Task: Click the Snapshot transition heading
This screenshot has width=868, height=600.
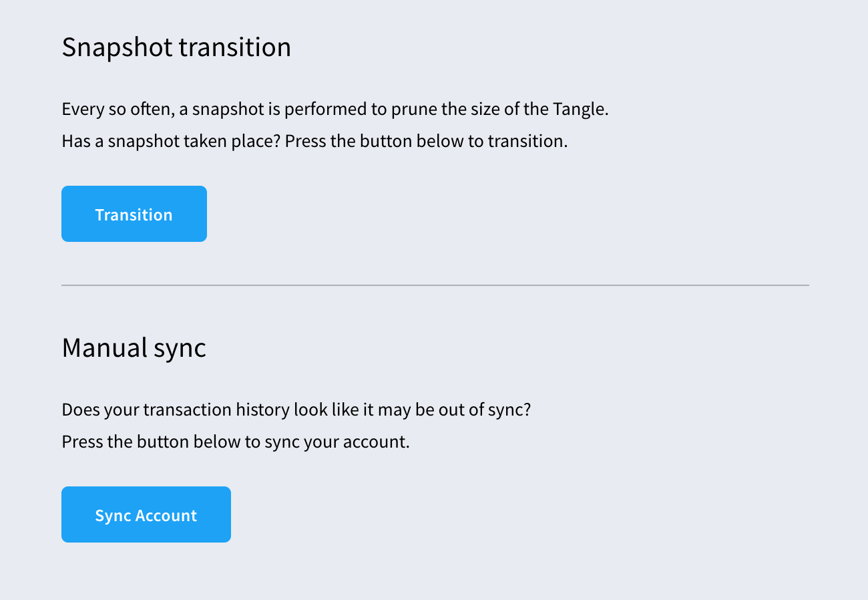Action: (176, 47)
